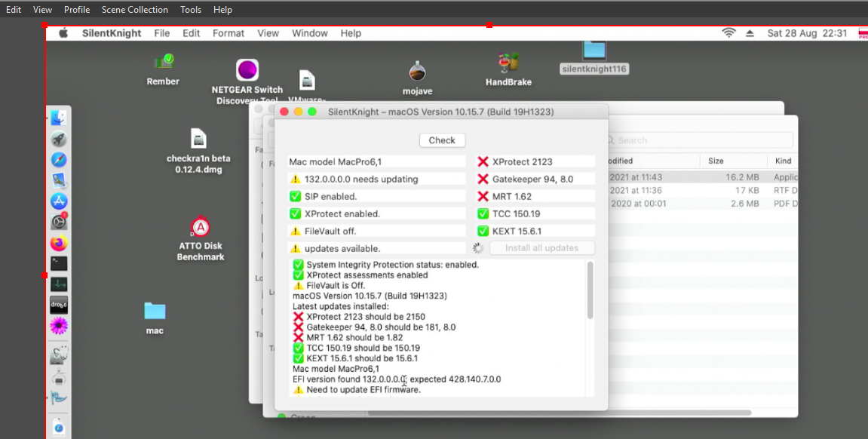The width and height of the screenshot is (868, 439).
Task: Open the purple flower app in Dock
Action: (x=59, y=326)
